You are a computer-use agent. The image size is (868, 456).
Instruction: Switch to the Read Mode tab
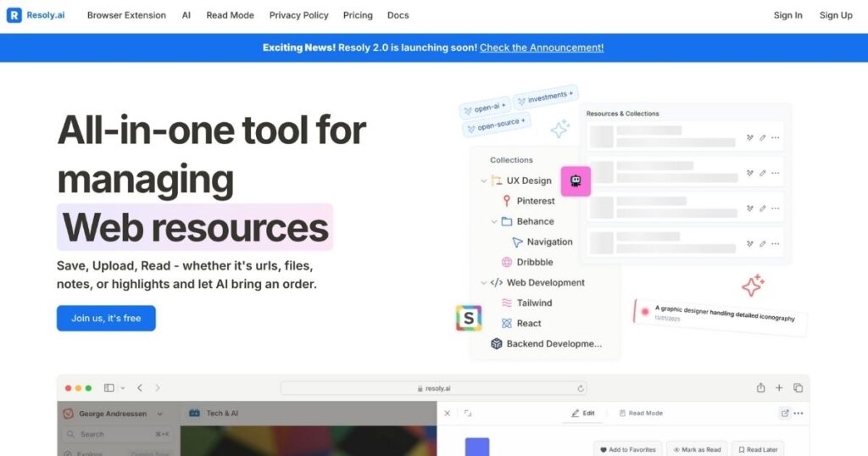[x=641, y=414]
